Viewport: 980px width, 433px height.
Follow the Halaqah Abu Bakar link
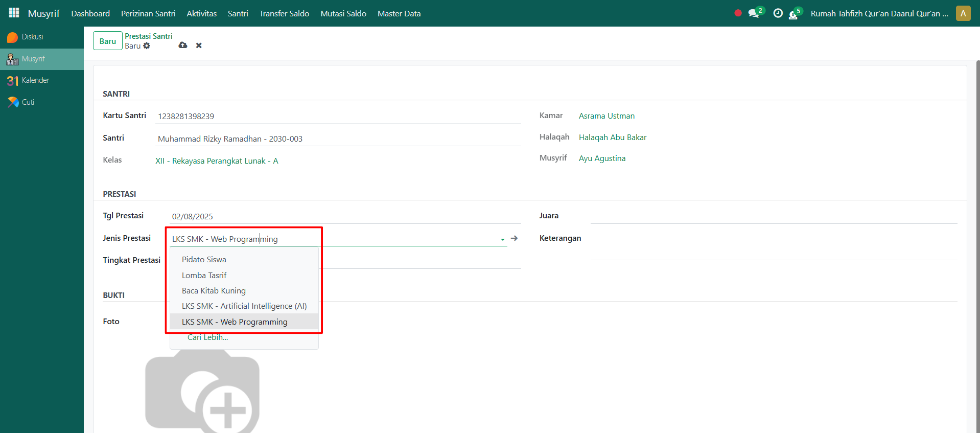[612, 138]
